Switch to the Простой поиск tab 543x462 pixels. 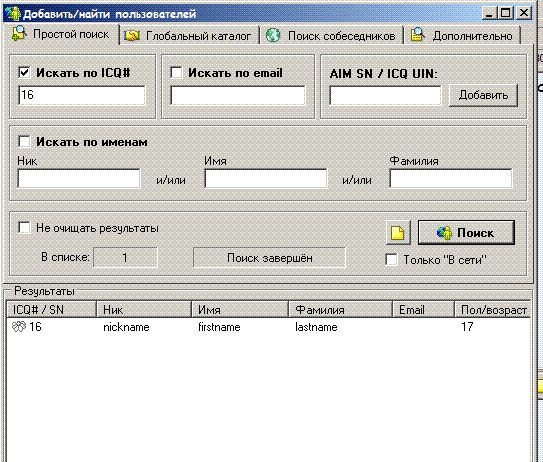click(x=61, y=34)
